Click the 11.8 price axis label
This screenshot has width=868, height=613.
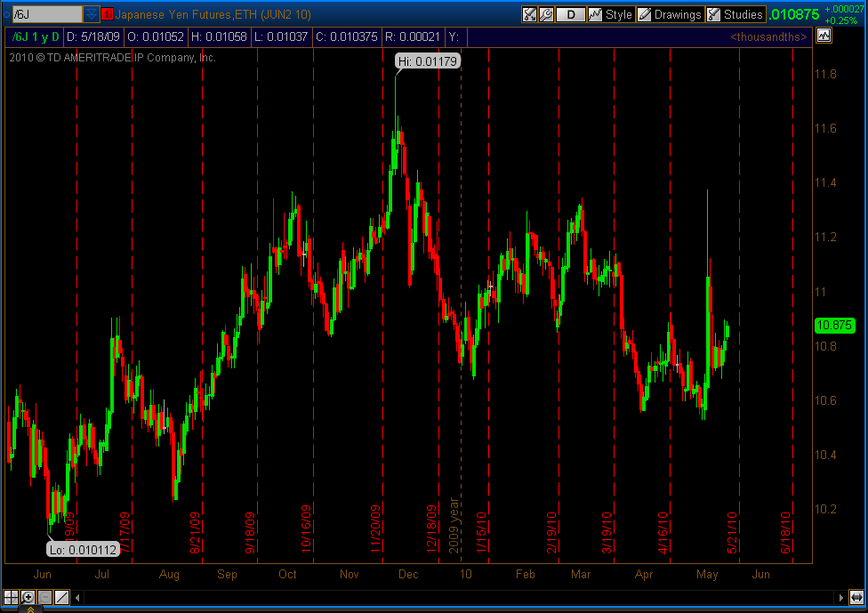pyautogui.click(x=825, y=74)
